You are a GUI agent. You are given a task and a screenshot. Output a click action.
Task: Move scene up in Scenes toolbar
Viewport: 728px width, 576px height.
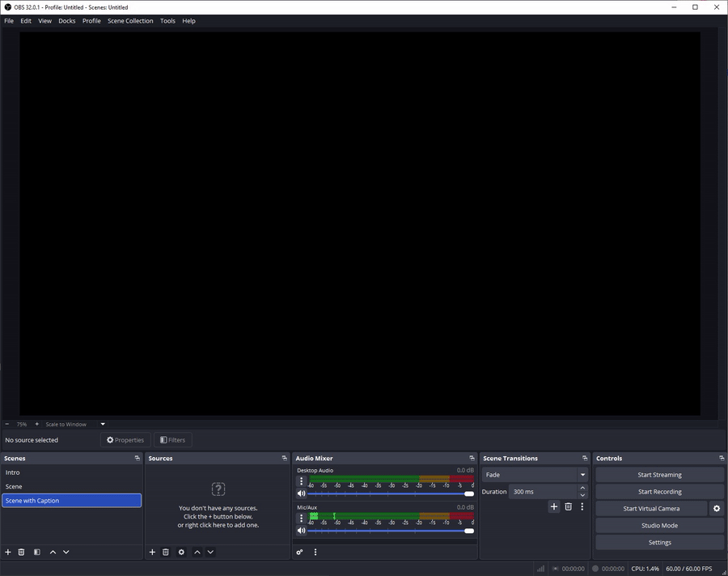click(53, 552)
